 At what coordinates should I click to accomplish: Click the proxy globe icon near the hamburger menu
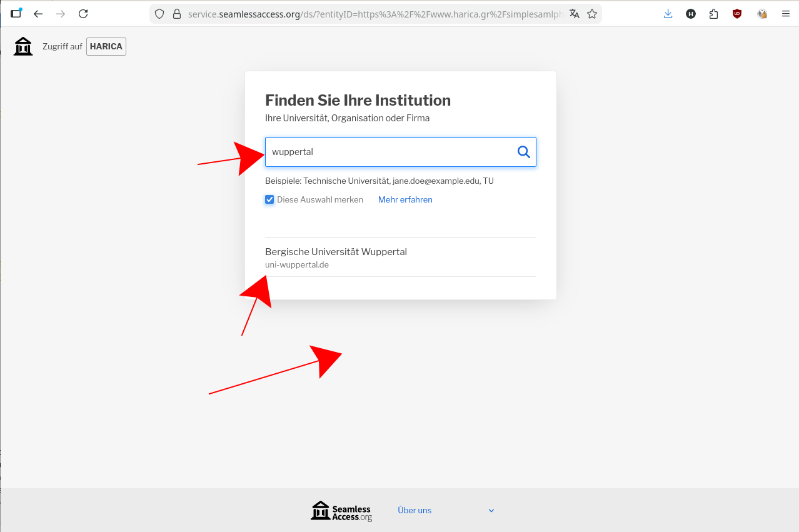click(x=761, y=13)
